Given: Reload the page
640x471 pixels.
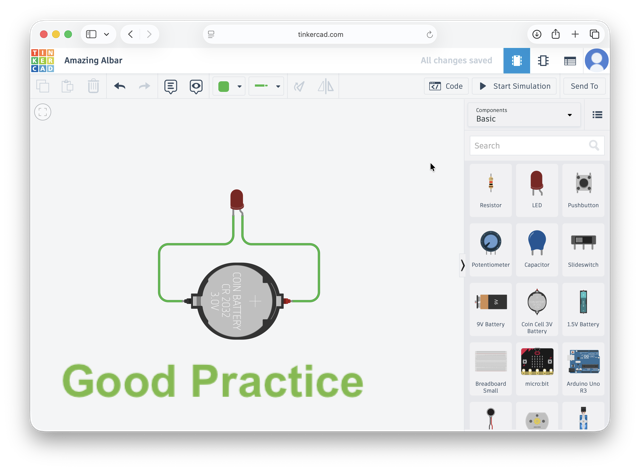Looking at the screenshot, I should 429,35.
